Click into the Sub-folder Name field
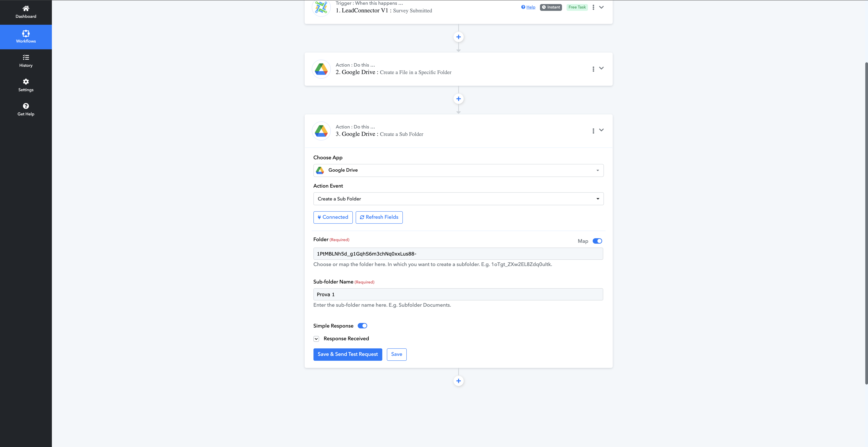 [x=458, y=294]
